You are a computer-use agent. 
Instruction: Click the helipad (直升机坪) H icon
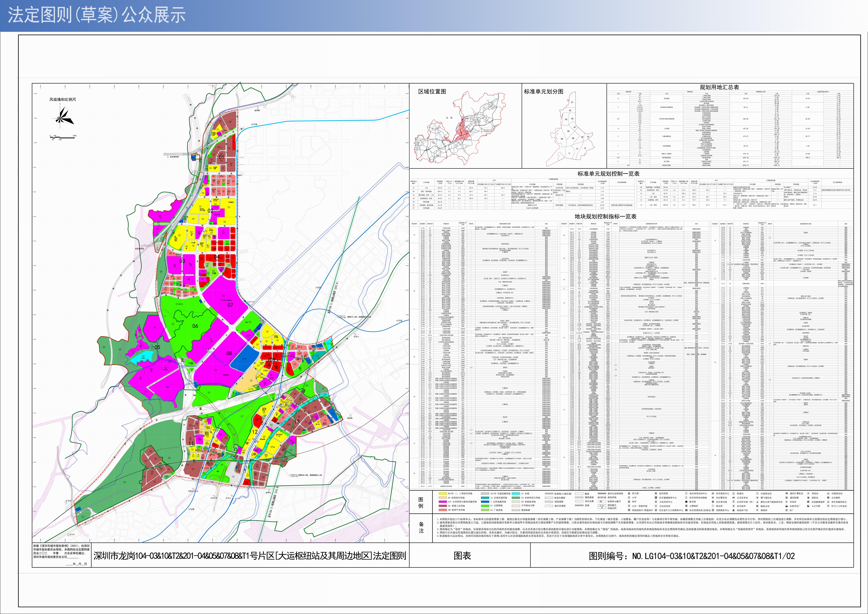pos(733,506)
